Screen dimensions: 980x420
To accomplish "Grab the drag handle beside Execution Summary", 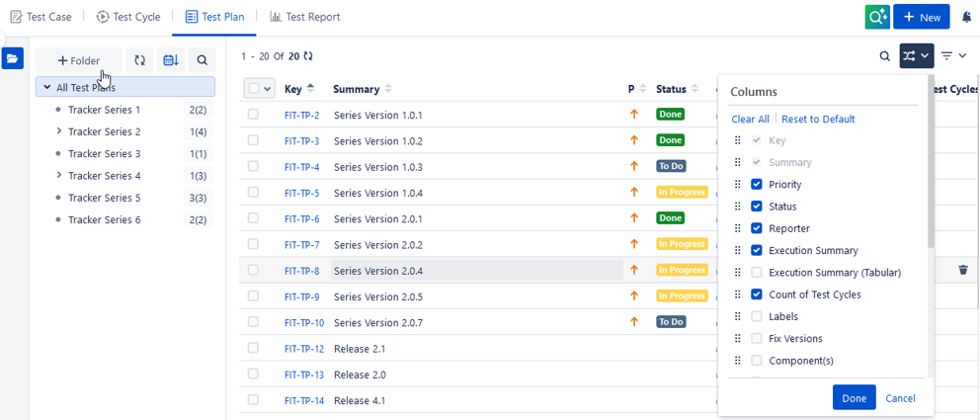I will pos(738,250).
